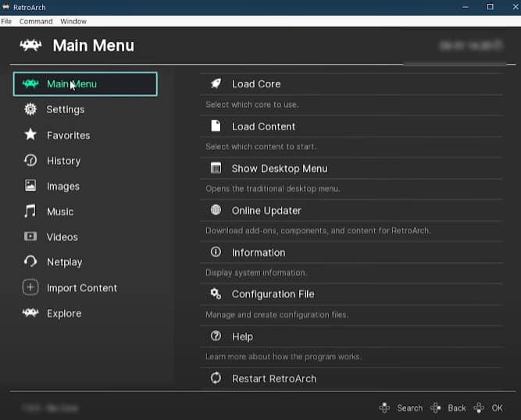Click the Show Desktop Menu window icon

216,168
